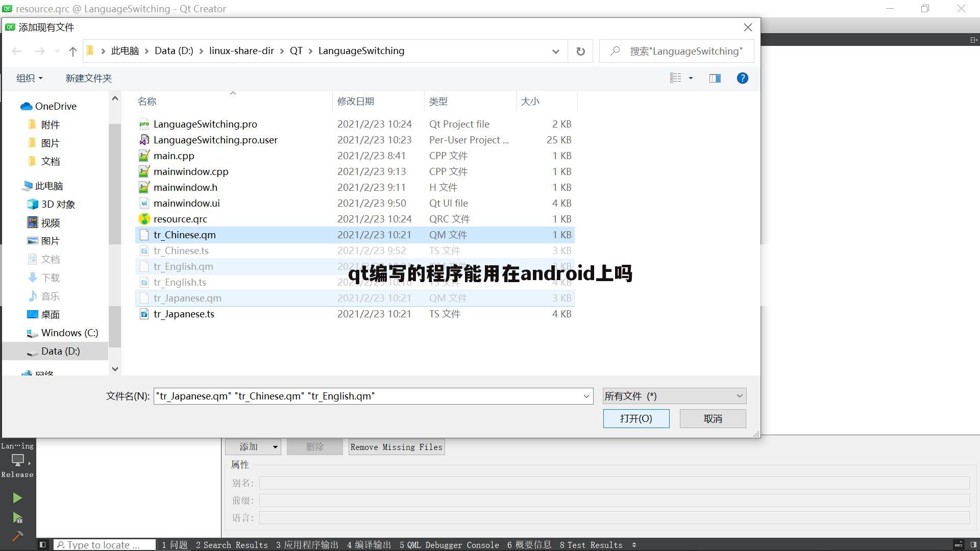The width and height of the screenshot is (980, 551).
Task: Open the 所有文件 (*) file type dropdown
Action: [674, 396]
